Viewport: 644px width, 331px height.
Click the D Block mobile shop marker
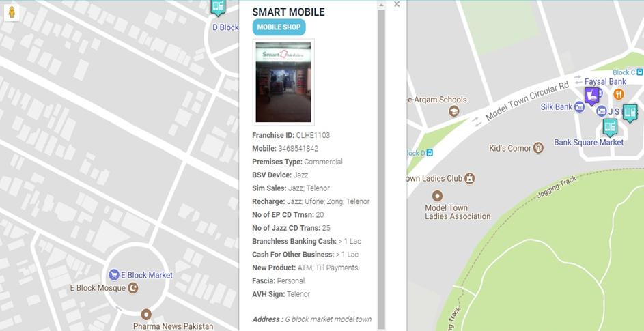(x=218, y=8)
